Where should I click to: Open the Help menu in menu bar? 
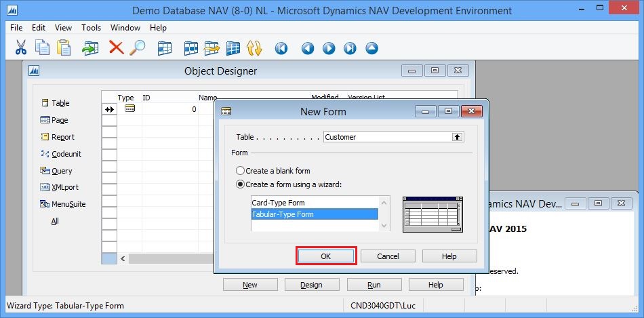[x=158, y=28]
